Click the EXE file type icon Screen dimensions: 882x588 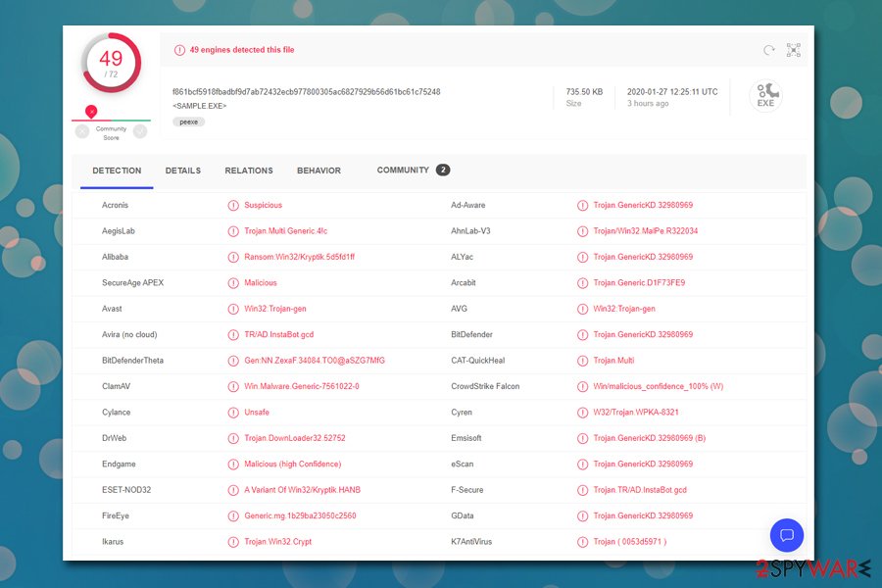[765, 96]
